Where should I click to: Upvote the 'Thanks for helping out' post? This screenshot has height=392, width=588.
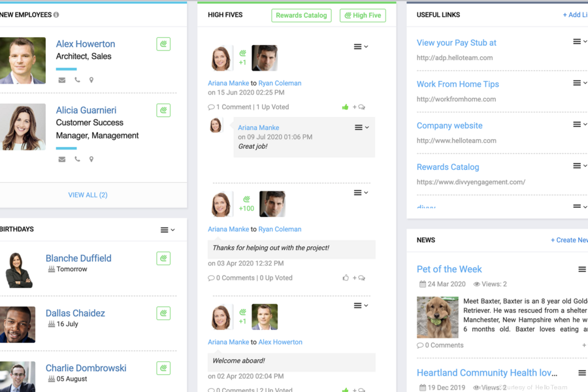(345, 278)
